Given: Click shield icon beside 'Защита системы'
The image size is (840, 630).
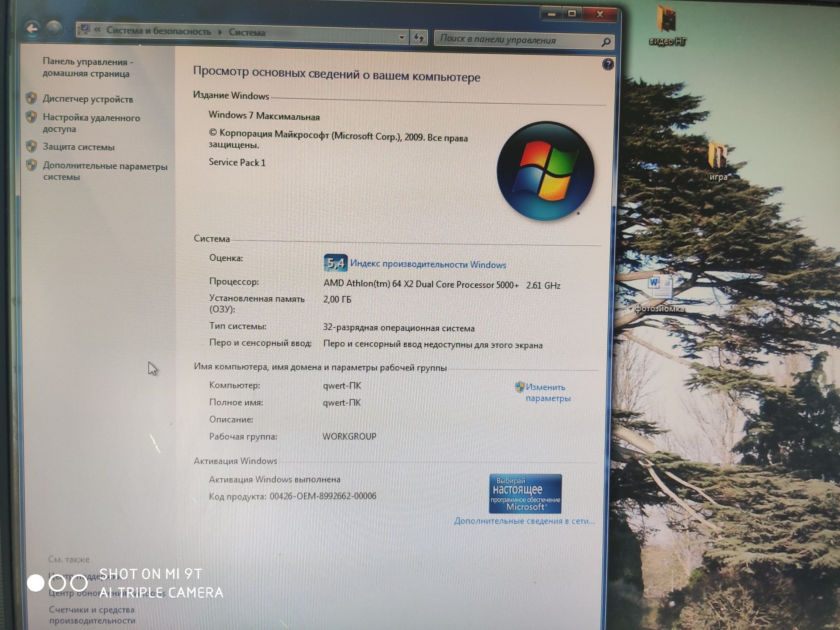Looking at the screenshot, I should 31,146.
